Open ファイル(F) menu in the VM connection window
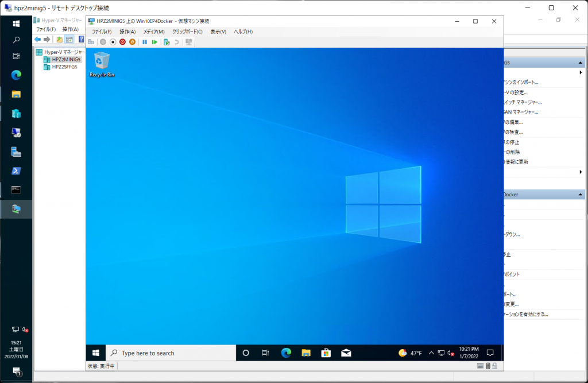This screenshot has width=588, height=383. (x=102, y=32)
